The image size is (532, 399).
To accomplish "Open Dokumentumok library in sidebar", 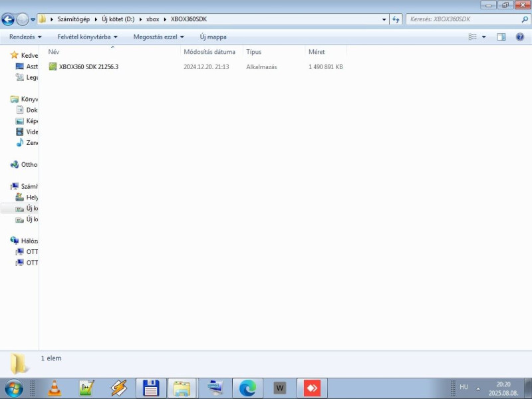I will pyautogui.click(x=27, y=110).
